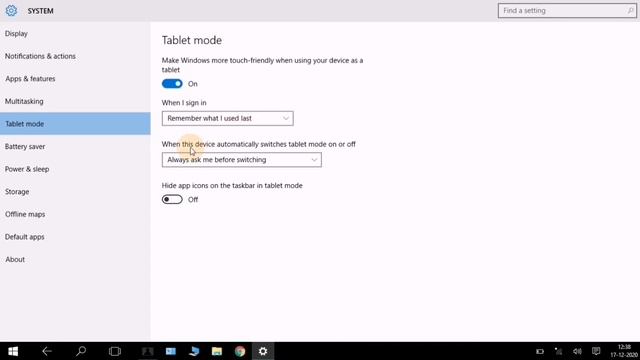
Task: Open the When I sign in dropdown
Action: (x=227, y=118)
